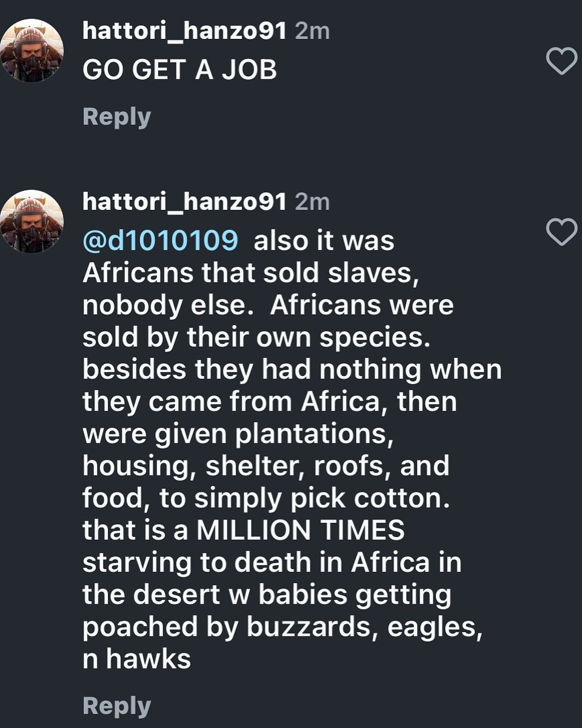Tap the heart on the @d1010109 reply comment
Image resolution: width=582 pixels, height=728 pixels.
click(x=561, y=232)
